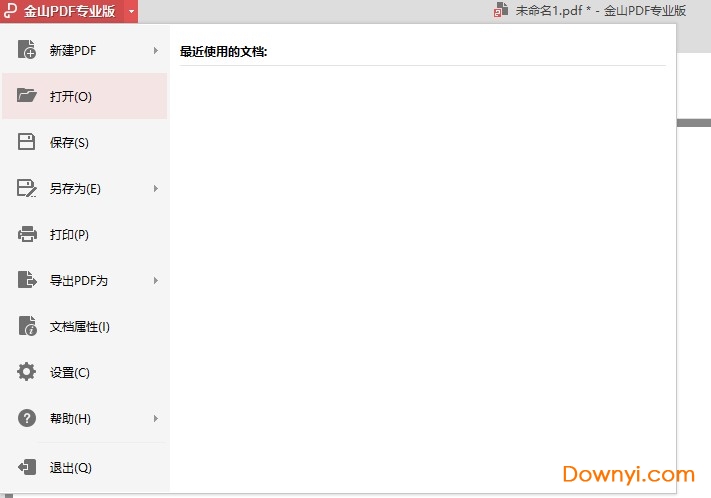The width and height of the screenshot is (711, 498).
Task: Click the new PDF document icon
Action: 27,49
